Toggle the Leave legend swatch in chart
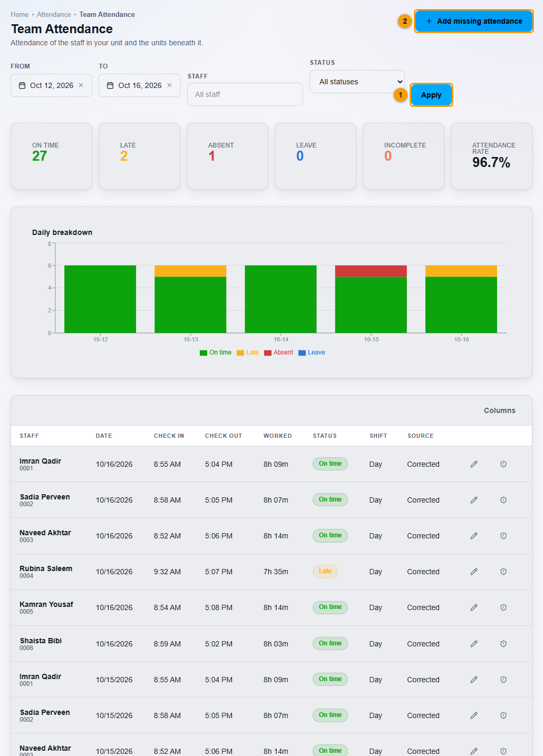The width and height of the screenshot is (543, 756). point(302,353)
